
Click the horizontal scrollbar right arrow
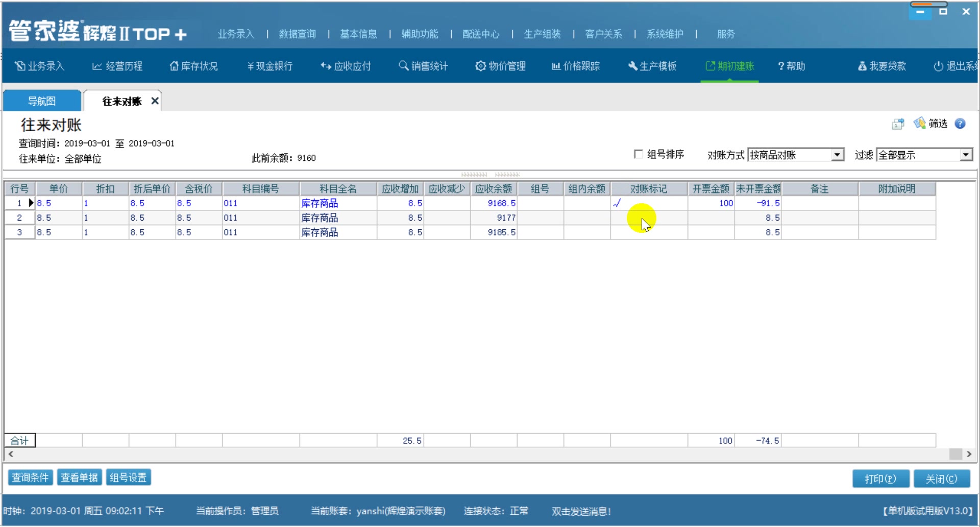(968, 454)
